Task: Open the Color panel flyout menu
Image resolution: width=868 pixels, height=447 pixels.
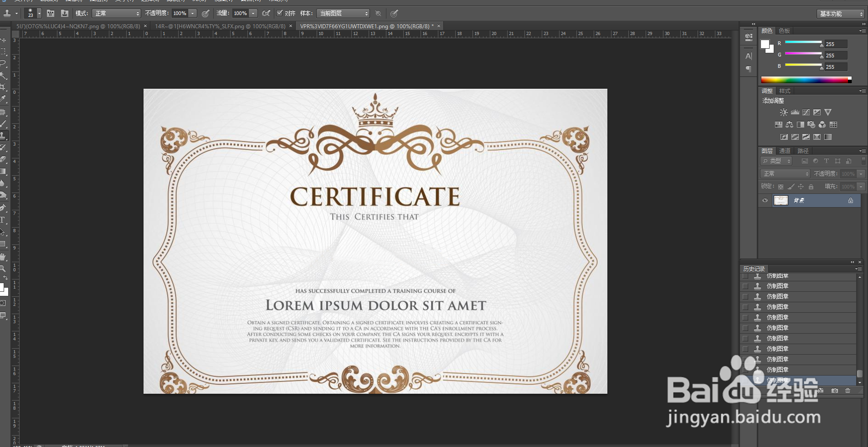Action: tap(862, 31)
